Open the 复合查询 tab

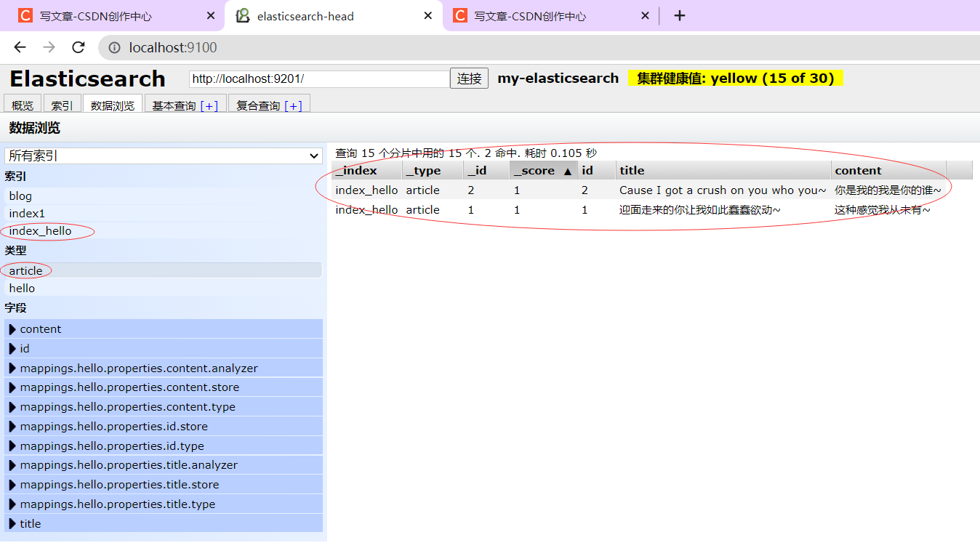click(x=258, y=105)
